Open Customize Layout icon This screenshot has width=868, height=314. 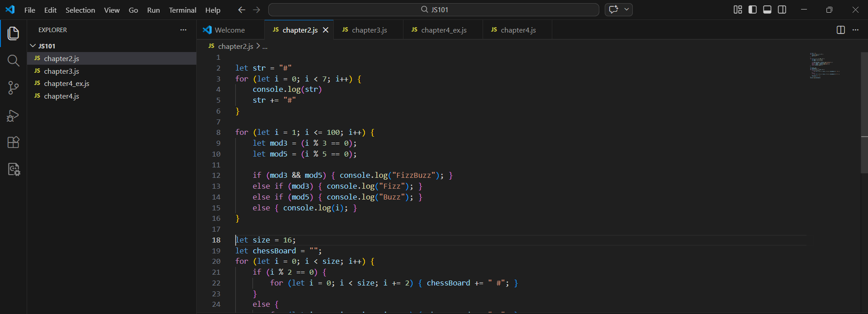pyautogui.click(x=738, y=10)
